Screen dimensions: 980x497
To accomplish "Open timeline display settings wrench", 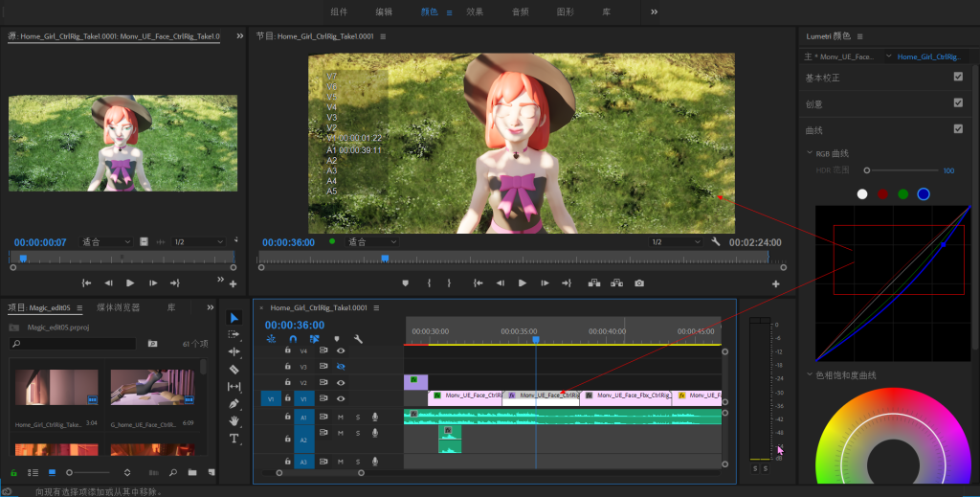I will pos(358,339).
